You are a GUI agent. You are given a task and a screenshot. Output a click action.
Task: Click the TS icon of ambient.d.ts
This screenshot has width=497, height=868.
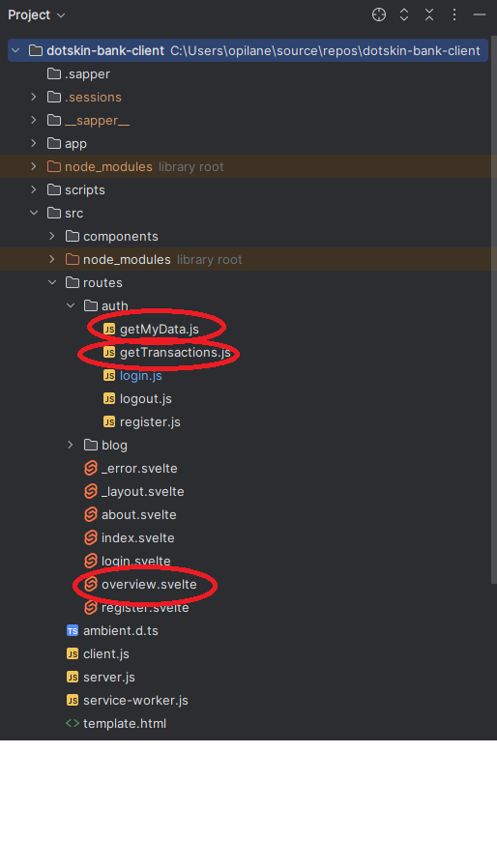(x=73, y=630)
